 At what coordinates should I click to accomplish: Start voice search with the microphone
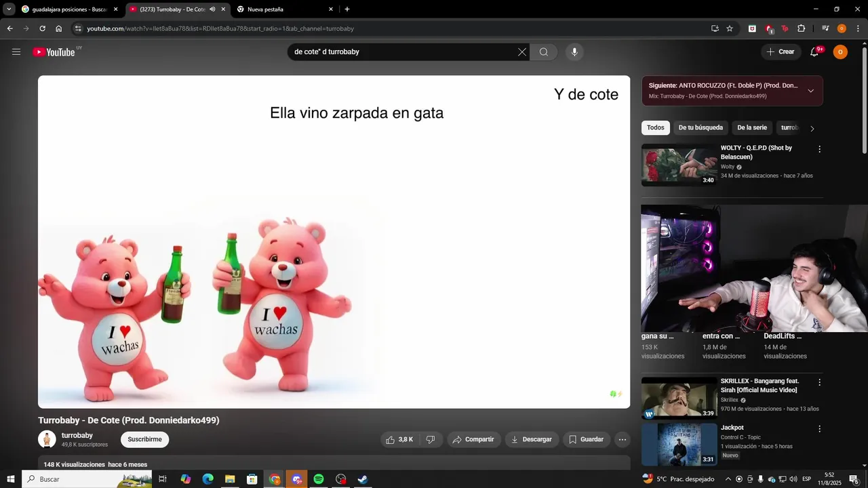[574, 52]
